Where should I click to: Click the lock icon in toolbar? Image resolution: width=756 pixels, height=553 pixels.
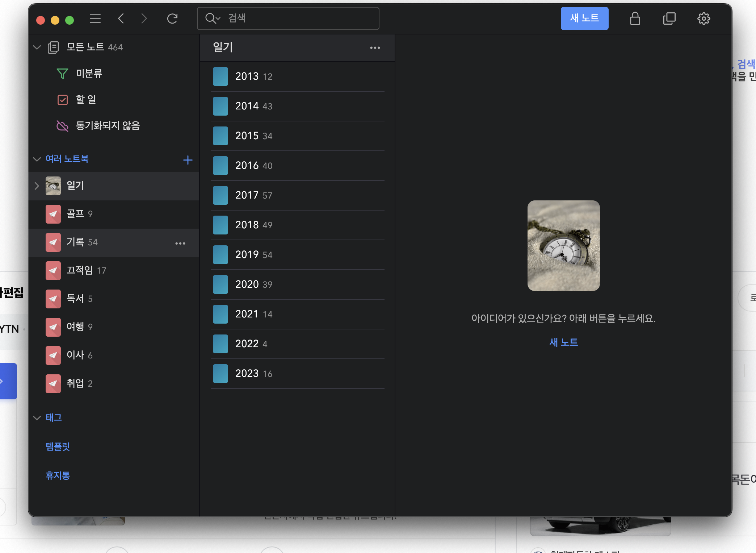coord(635,18)
